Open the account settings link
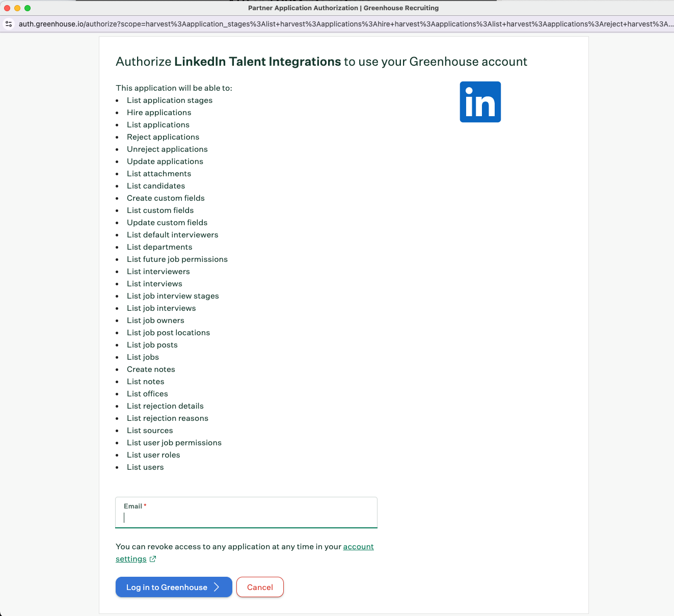Screen dimensions: 674x616 tap(358, 547)
